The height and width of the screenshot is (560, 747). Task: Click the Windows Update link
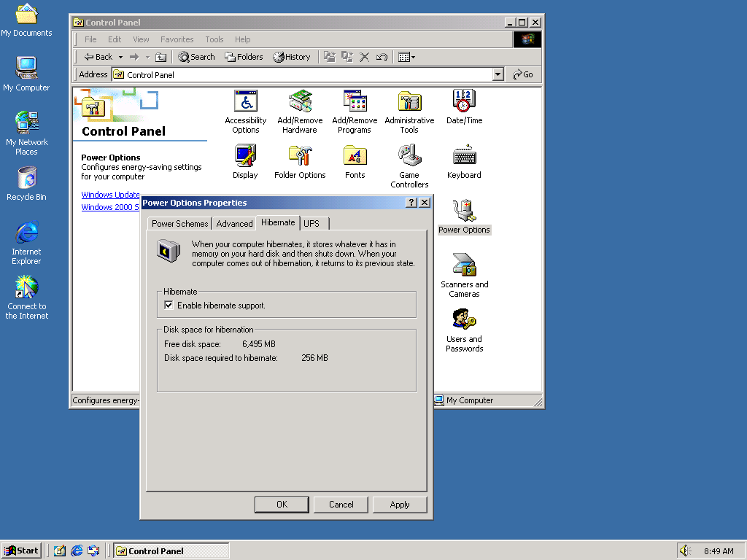pos(110,195)
